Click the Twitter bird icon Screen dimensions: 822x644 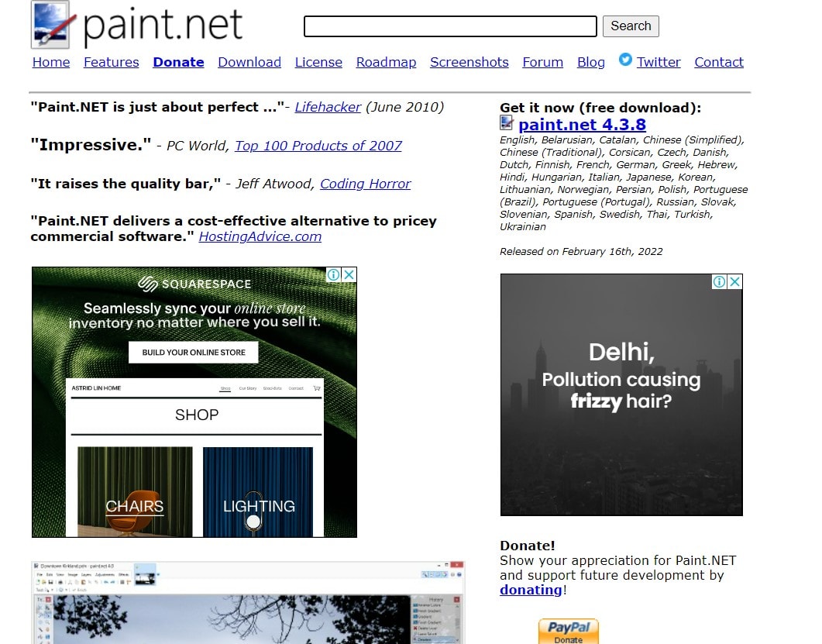pos(625,60)
